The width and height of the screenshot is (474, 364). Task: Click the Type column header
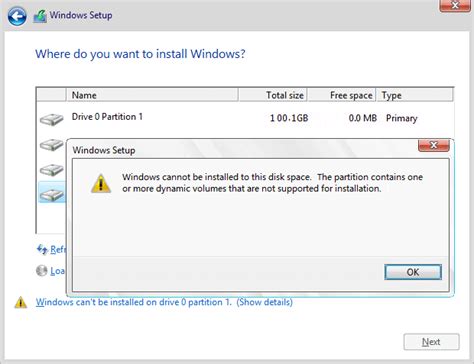tap(415, 95)
